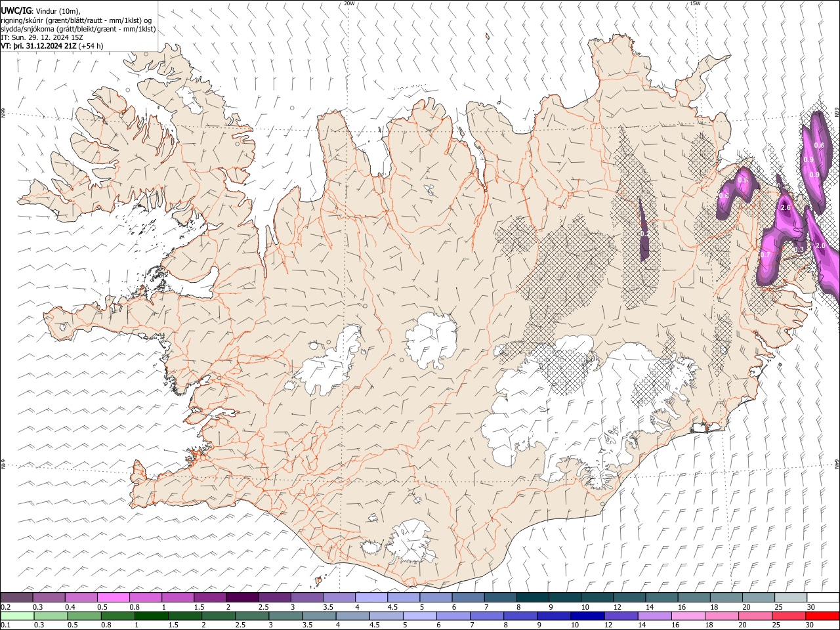Screen dimensions: 840x630
Task: Select the bright pink 0.5–0.8 swatch in top legend row
Action: pos(114,597)
